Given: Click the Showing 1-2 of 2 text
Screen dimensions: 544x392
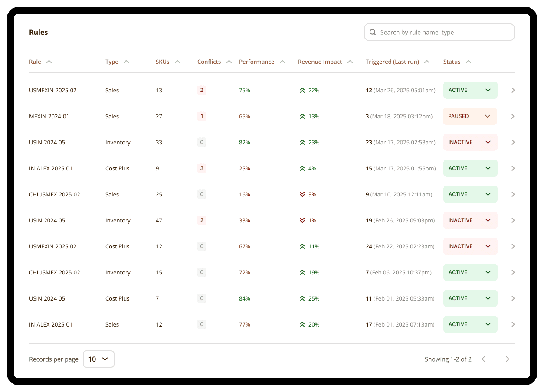Looking at the screenshot, I should pyautogui.click(x=448, y=359).
